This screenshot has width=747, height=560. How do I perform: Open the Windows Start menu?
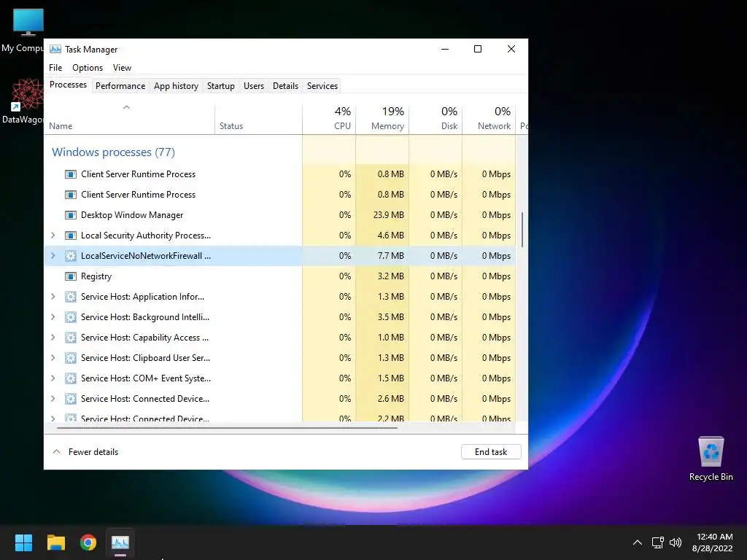coord(23,542)
